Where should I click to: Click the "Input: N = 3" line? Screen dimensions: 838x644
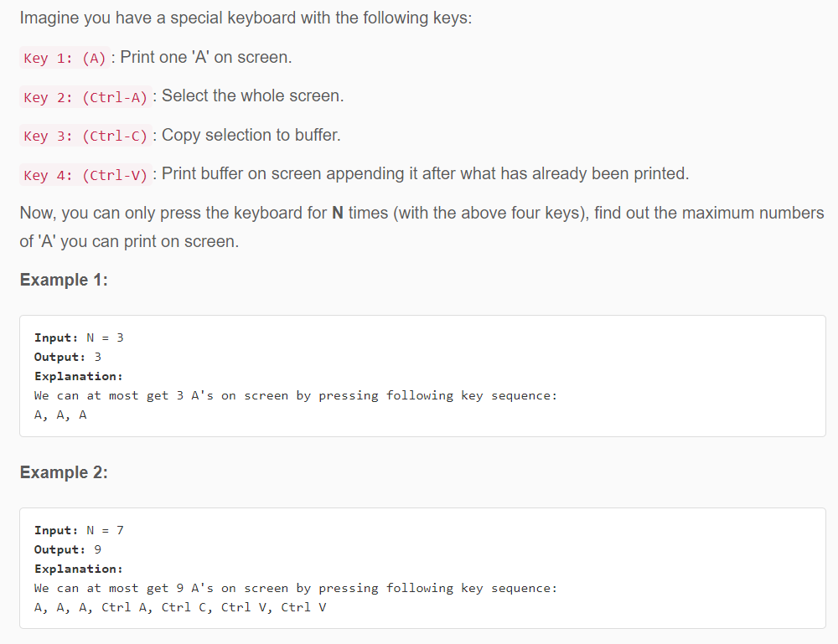pyautogui.click(x=79, y=337)
